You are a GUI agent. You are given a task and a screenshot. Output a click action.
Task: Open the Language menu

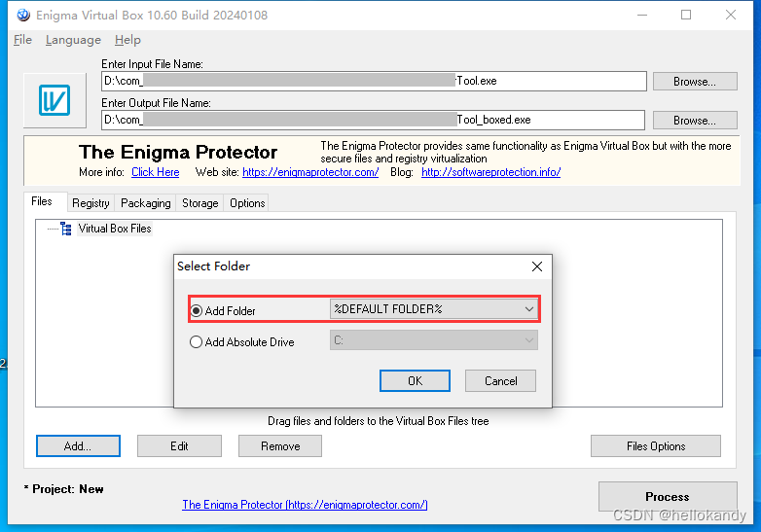(73, 40)
